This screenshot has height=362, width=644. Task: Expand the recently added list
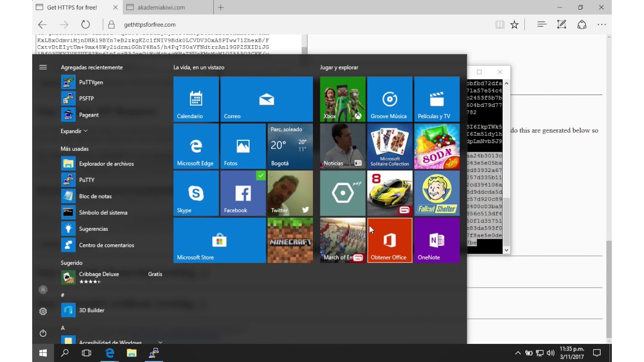tap(74, 131)
